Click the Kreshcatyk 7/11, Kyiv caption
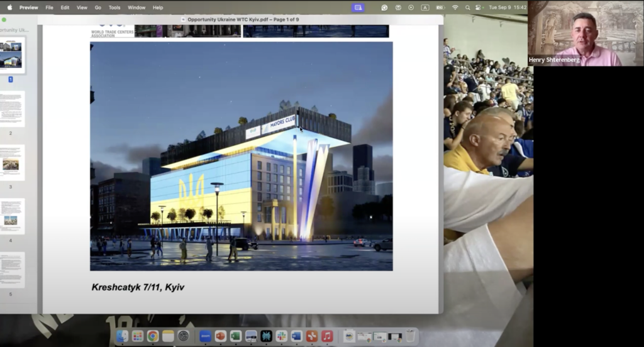This screenshot has height=347, width=644. point(138,287)
